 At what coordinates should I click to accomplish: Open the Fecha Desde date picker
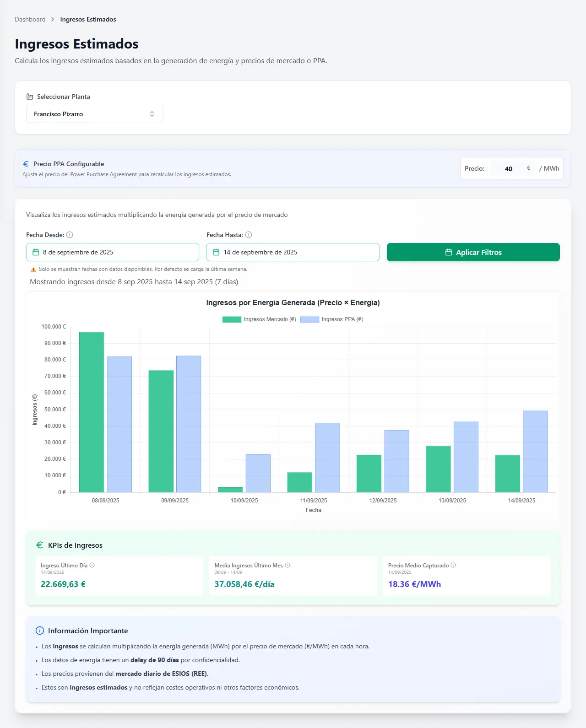pyautogui.click(x=113, y=252)
